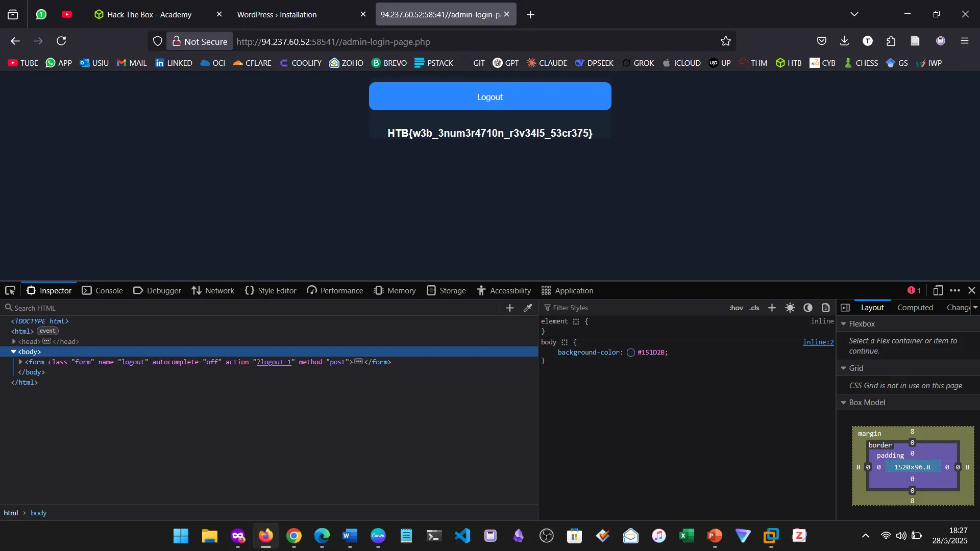Image resolution: width=980 pixels, height=551 pixels.
Task: Click the Logout button on the page
Action: coord(489,96)
